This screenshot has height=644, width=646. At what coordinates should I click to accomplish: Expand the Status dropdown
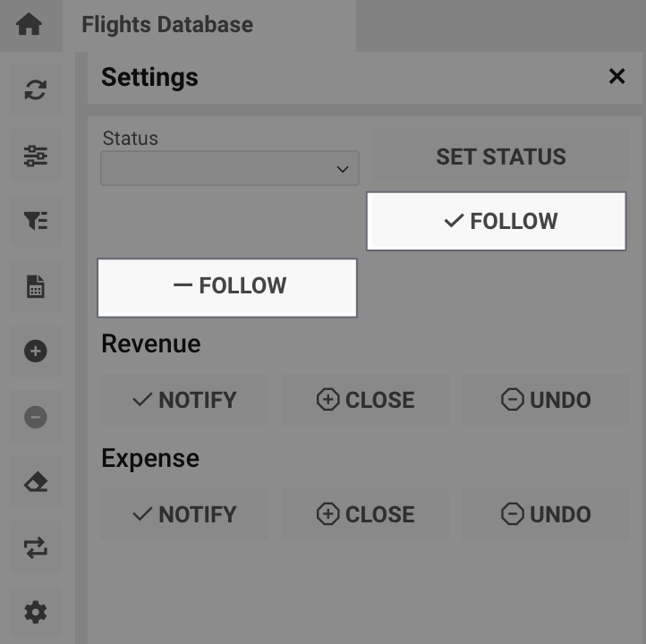pos(230,168)
